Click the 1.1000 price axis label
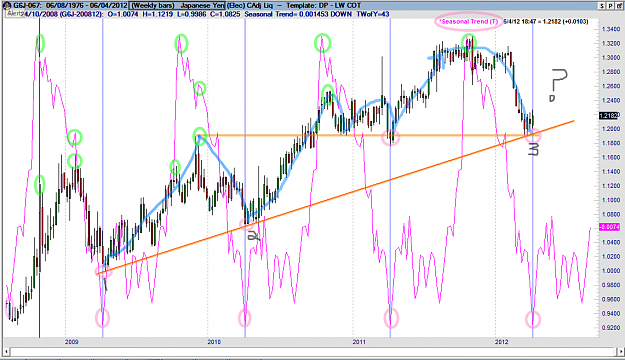The width and height of the screenshot is (625, 360). pyautogui.click(x=611, y=200)
